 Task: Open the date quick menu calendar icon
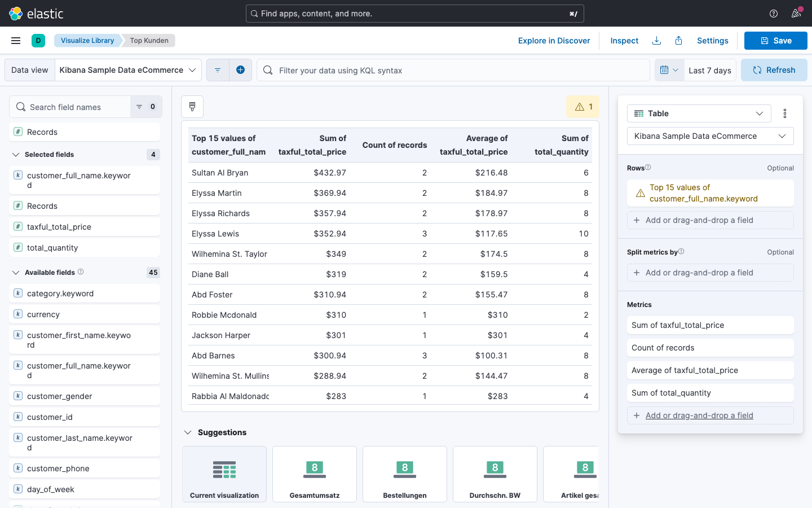(669, 70)
